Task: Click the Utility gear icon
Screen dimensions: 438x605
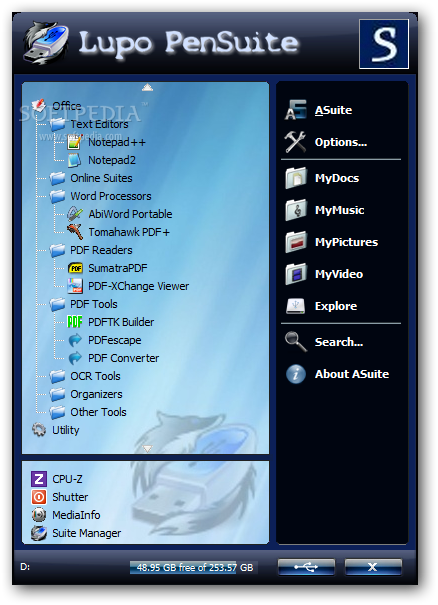Action: (x=39, y=430)
